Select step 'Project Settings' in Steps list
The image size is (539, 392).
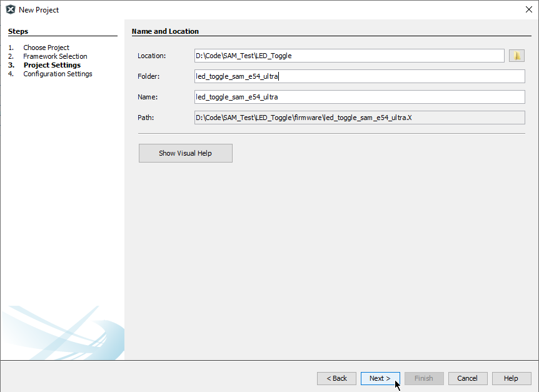click(x=52, y=65)
